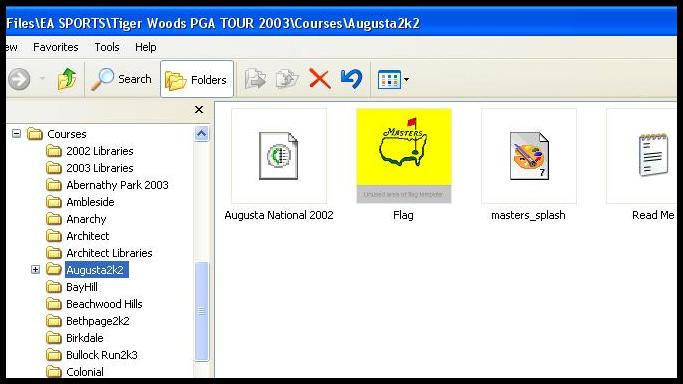683x384 pixels.
Task: Select the Ambleside folder
Action: (x=90, y=202)
